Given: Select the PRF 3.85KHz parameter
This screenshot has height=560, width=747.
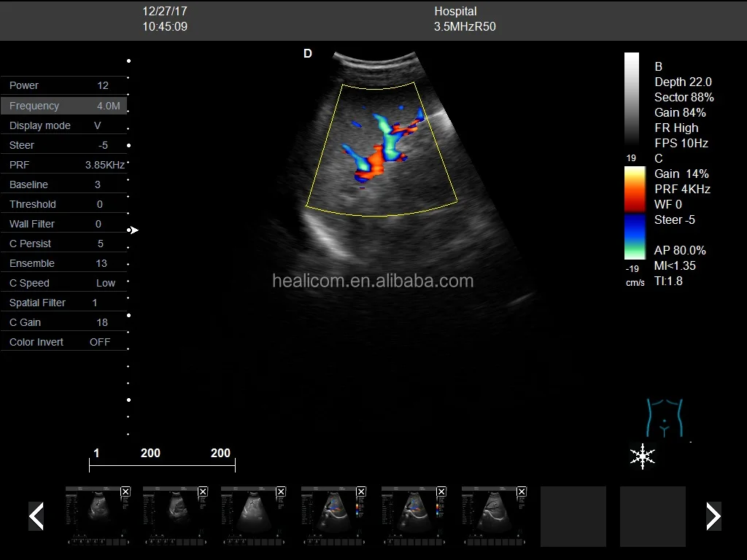Looking at the screenshot, I should [63, 165].
